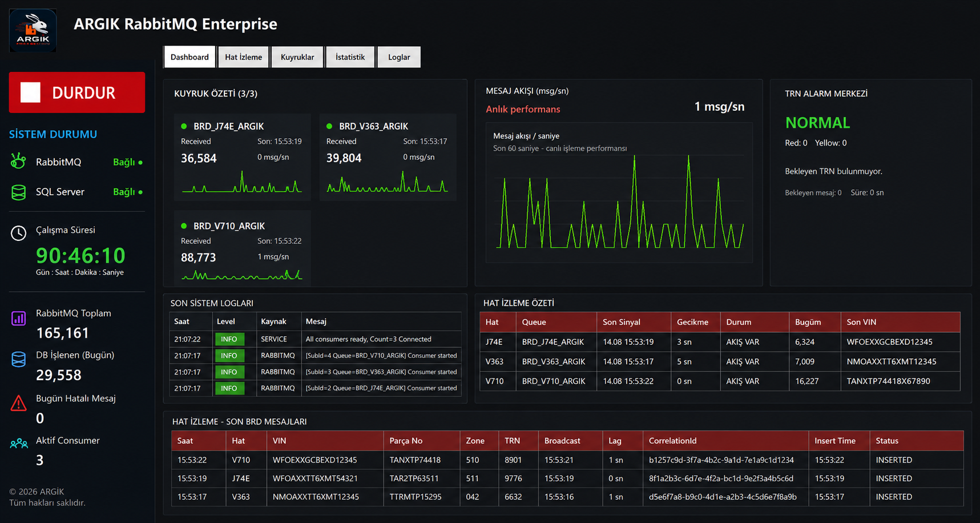The width and height of the screenshot is (980, 523).
Task: Click the white stop square in DURDUR
Action: click(x=30, y=92)
